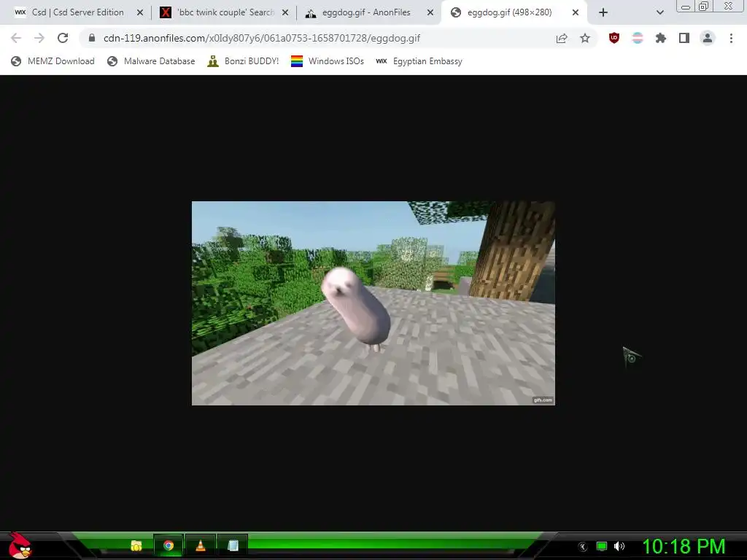
Task: Open the Bonzi BUDDY! bookmark
Action: tap(244, 61)
